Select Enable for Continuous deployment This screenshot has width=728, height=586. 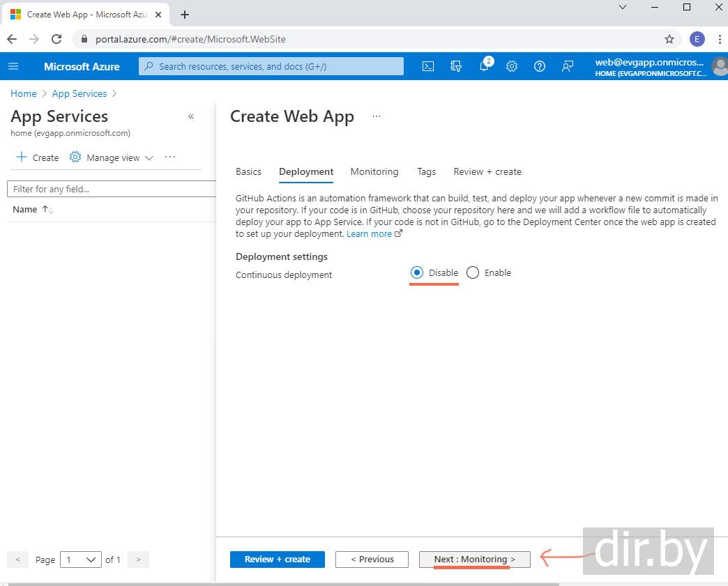473,273
